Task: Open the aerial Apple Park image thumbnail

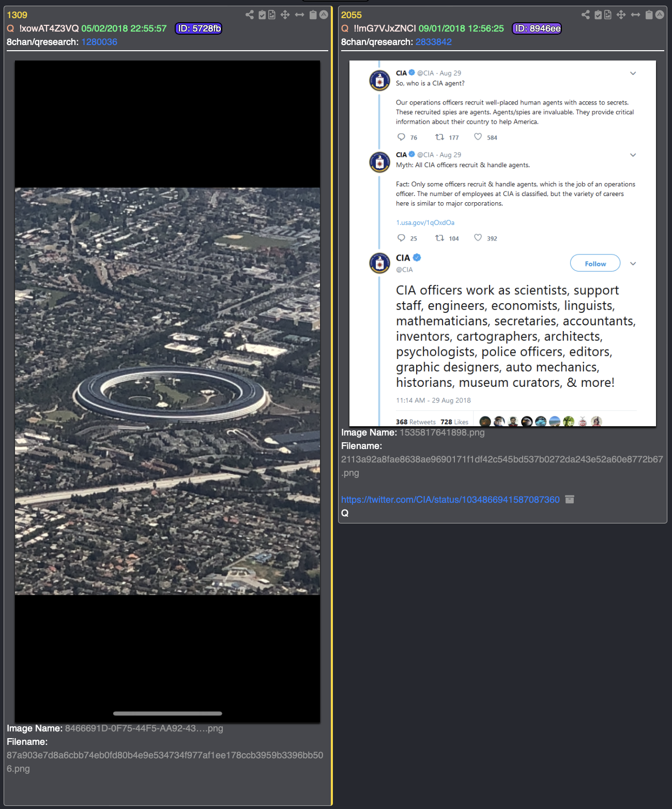Action: click(167, 392)
